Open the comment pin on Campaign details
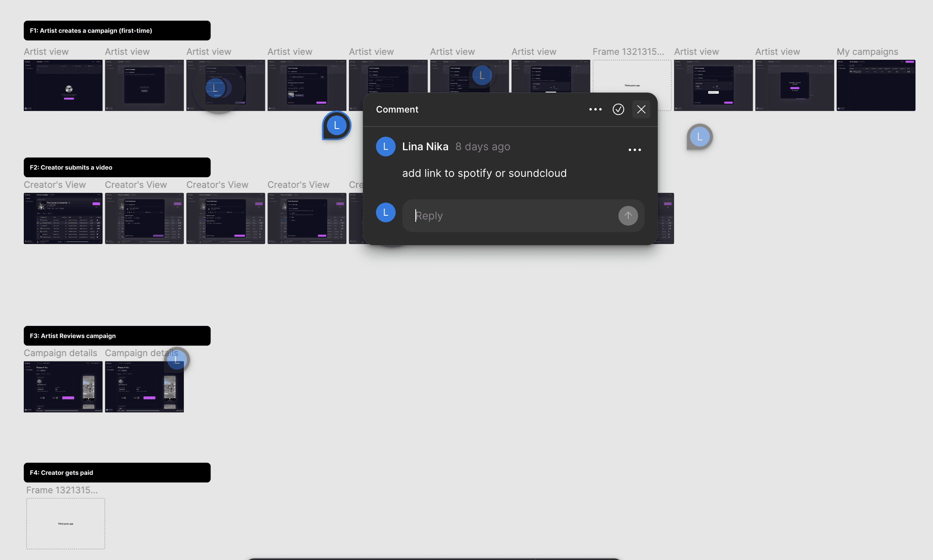 pyautogui.click(x=177, y=360)
